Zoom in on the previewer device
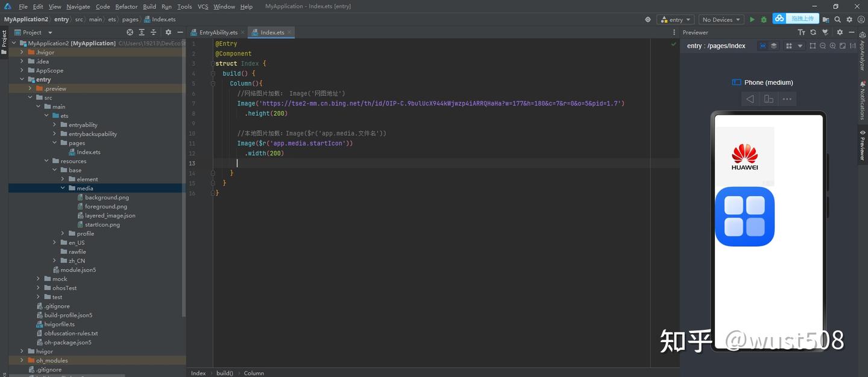 (833, 46)
